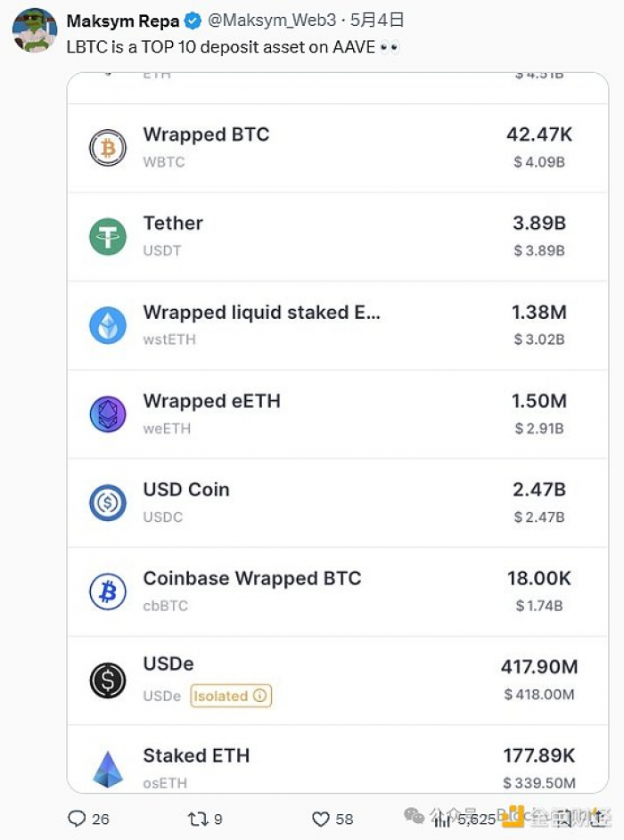Click the wstETH token icon
This screenshot has height=840, width=624.
click(x=108, y=325)
